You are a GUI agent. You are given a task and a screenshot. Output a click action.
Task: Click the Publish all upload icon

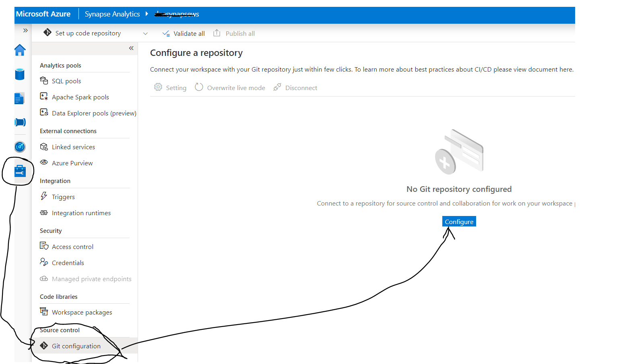[x=217, y=33]
